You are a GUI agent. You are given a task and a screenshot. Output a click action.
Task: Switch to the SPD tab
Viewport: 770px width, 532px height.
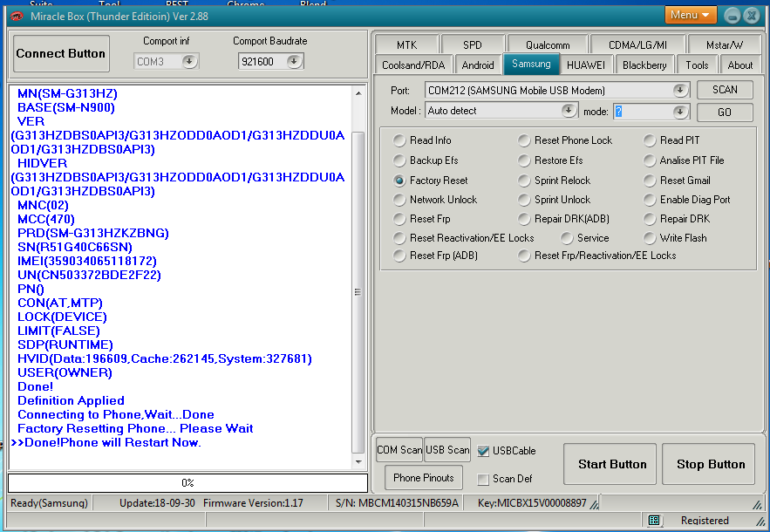coord(473,45)
